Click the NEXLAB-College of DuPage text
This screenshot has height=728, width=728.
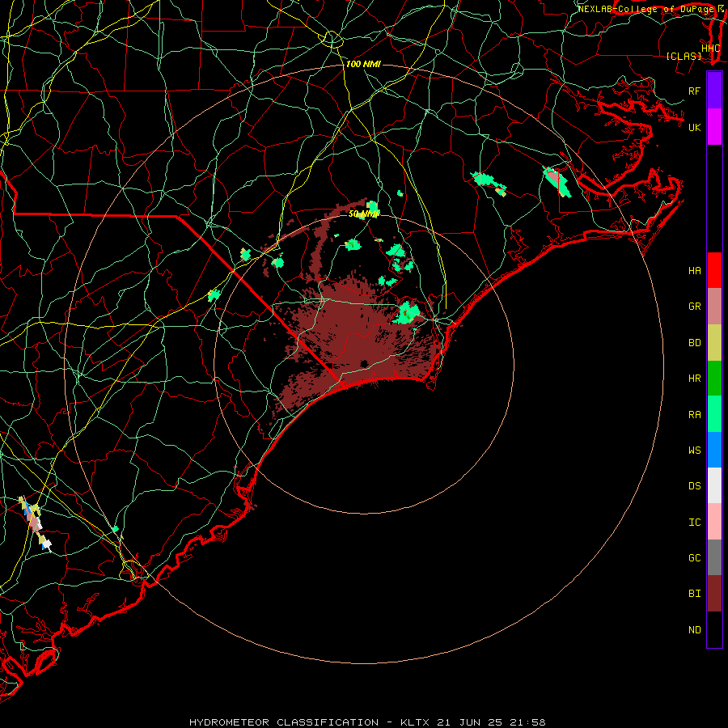[645, 9]
